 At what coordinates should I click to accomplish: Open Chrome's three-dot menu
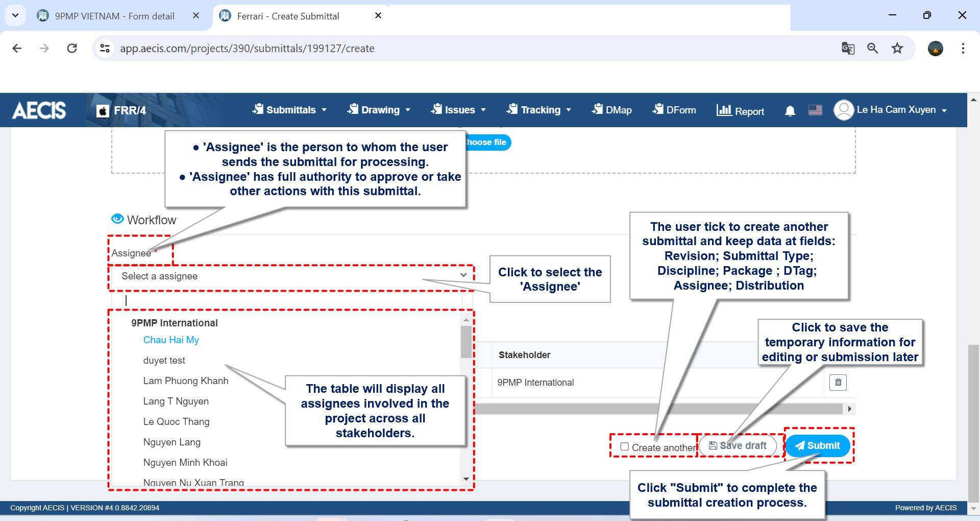(963, 49)
